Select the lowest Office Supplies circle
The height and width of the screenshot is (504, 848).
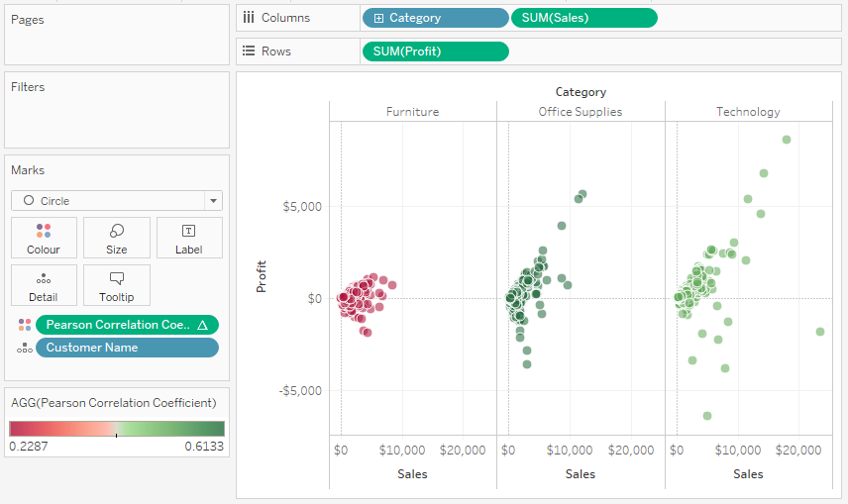coord(527,364)
